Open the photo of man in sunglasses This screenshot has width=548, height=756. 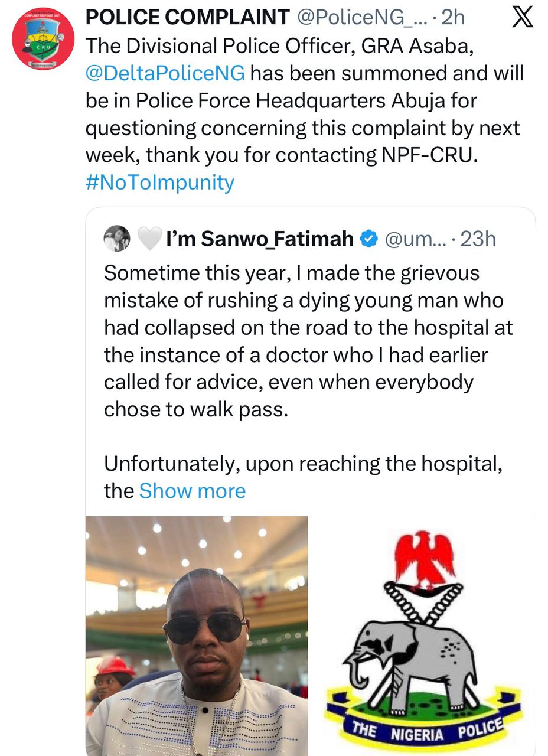pyautogui.click(x=197, y=635)
